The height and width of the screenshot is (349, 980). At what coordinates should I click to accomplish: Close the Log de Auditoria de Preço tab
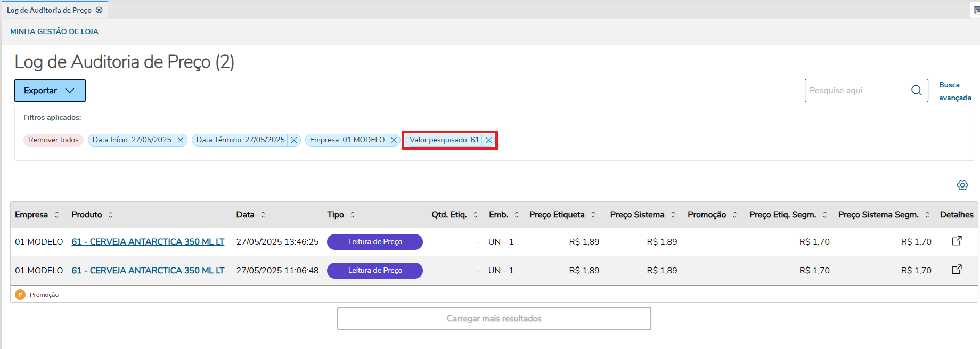tap(99, 10)
